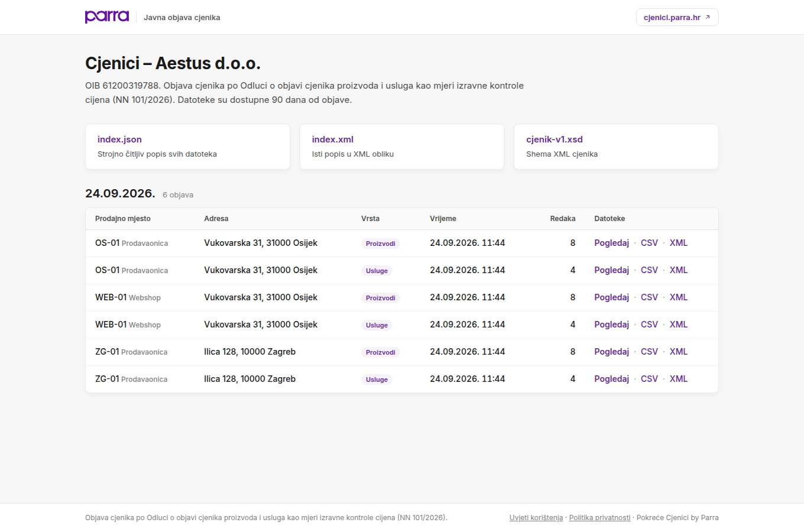804x532 pixels.
Task: Download XML for ZG-01 Usluge row
Action: click(679, 379)
